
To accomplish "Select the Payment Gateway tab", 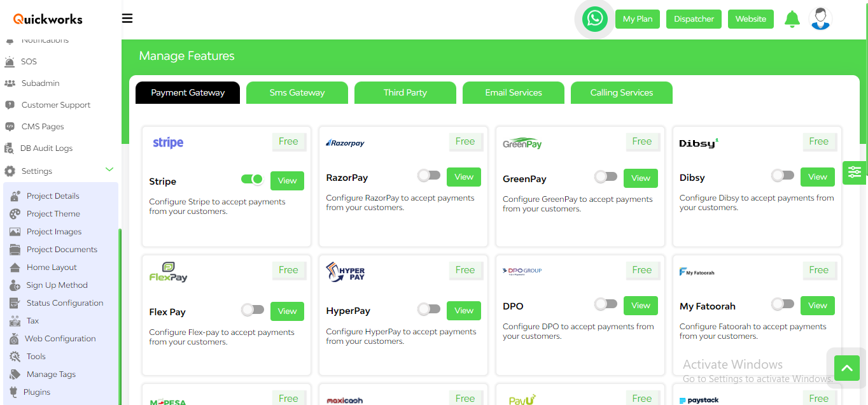I will [x=188, y=92].
